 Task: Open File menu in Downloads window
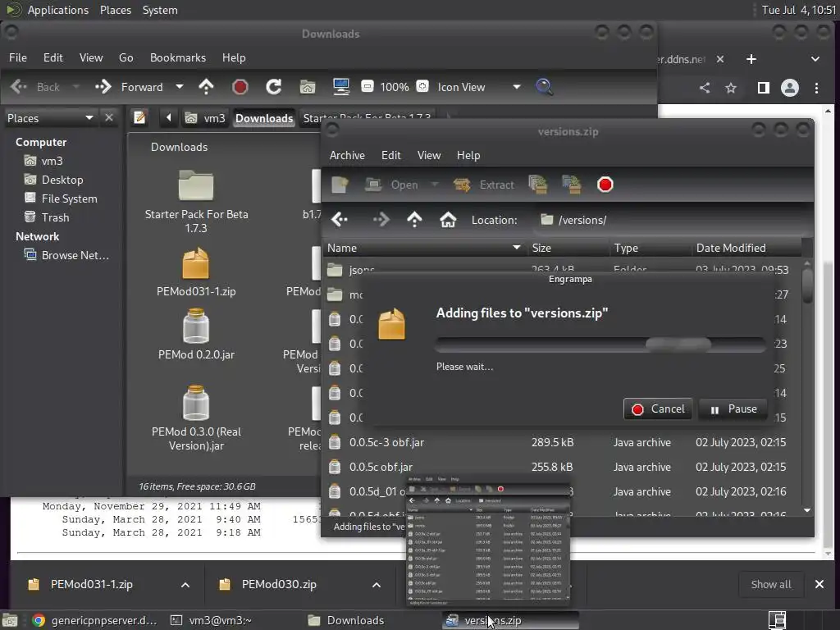pos(18,58)
